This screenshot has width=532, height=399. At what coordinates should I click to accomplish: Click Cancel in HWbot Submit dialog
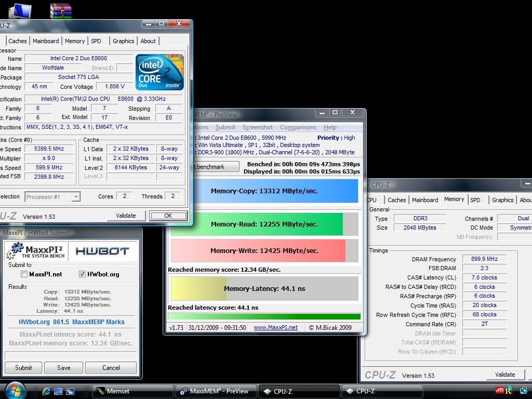(x=111, y=368)
